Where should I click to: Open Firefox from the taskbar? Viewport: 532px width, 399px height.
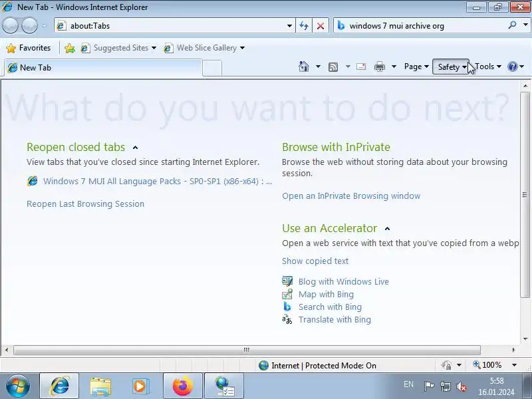pyautogui.click(x=182, y=386)
